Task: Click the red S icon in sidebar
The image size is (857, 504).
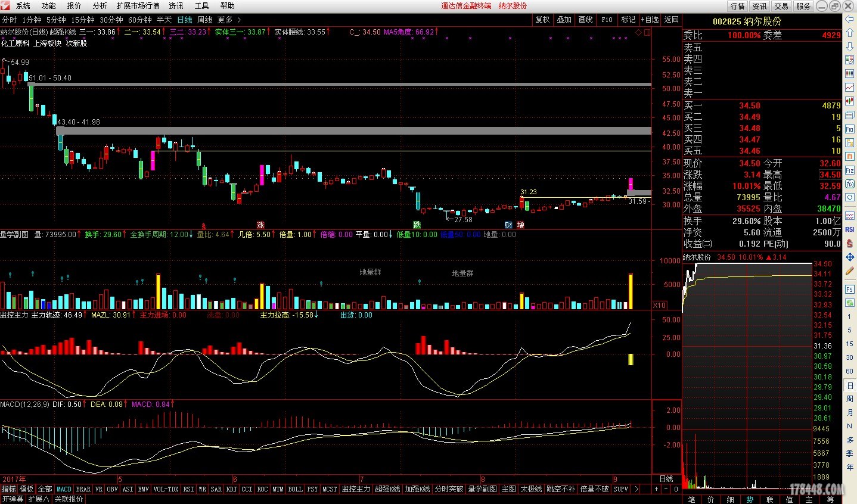Action: [x=850, y=243]
